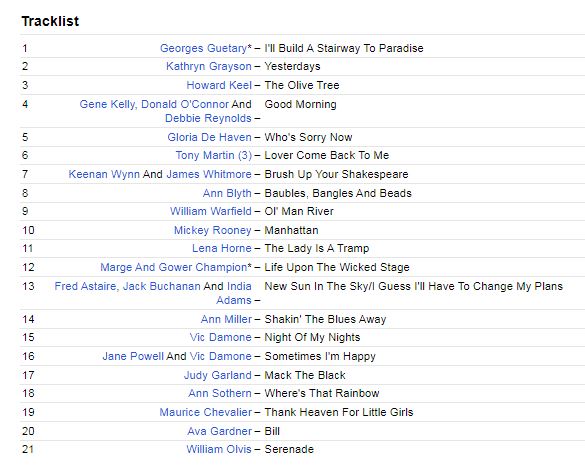Open the Judy Garland artist link
This screenshot has width=585, height=474.
point(218,375)
